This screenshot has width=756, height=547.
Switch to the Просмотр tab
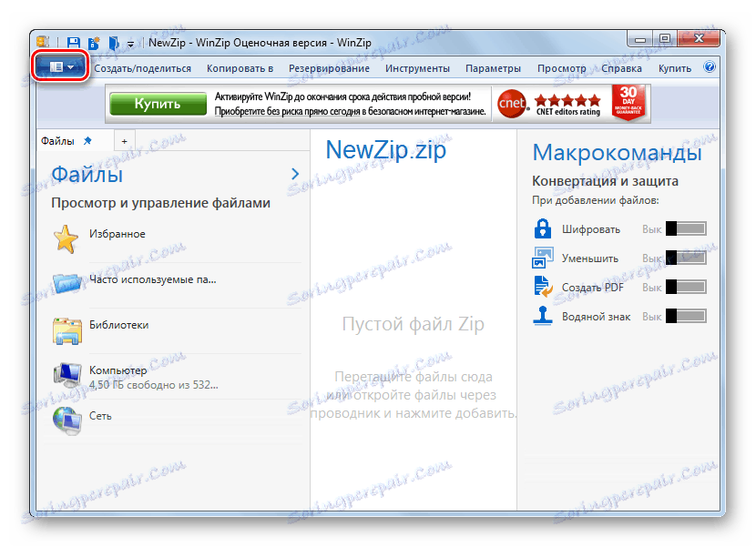562,68
